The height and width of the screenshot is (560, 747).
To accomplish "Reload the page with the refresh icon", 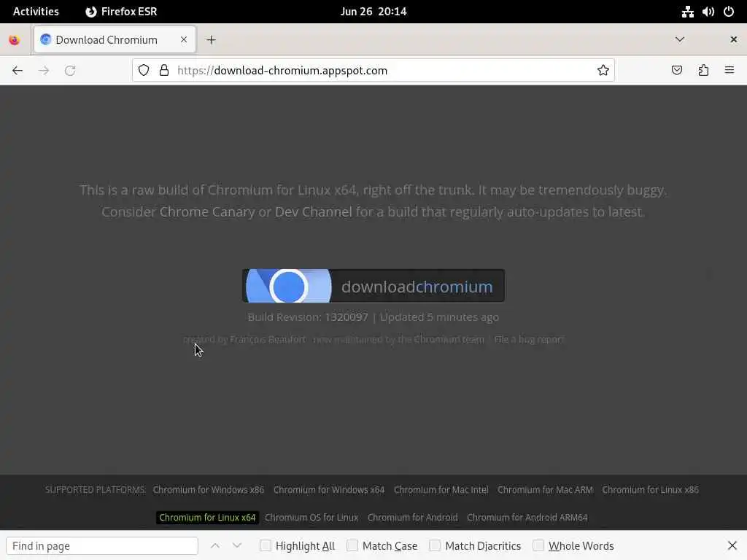I will coord(70,71).
